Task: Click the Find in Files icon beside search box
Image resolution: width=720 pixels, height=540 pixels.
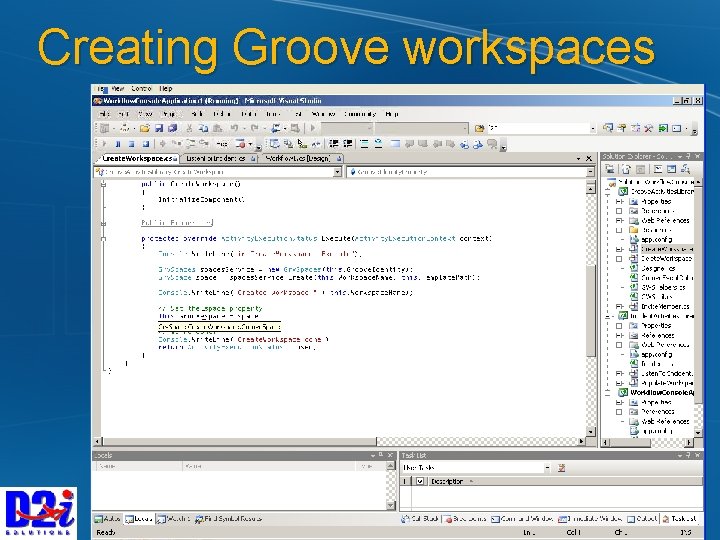Action: coord(479,129)
